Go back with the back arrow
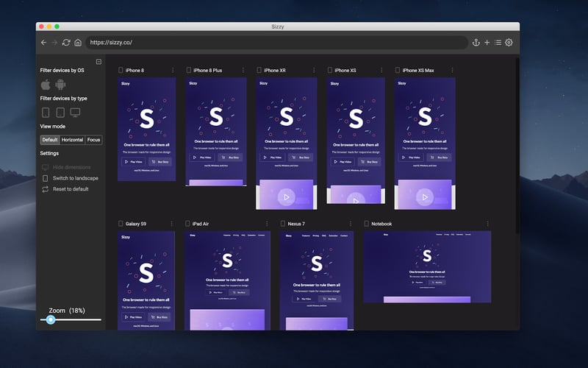588x368 pixels. click(43, 43)
